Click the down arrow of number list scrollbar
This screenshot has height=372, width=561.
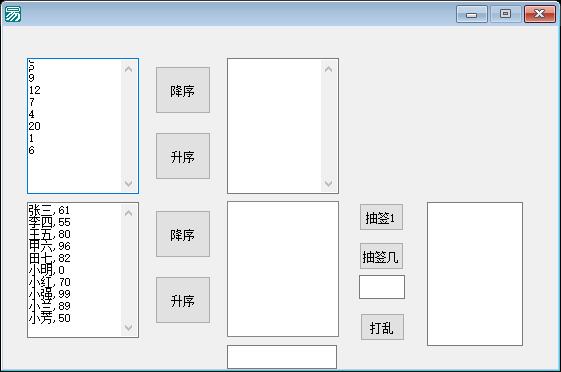(129, 183)
